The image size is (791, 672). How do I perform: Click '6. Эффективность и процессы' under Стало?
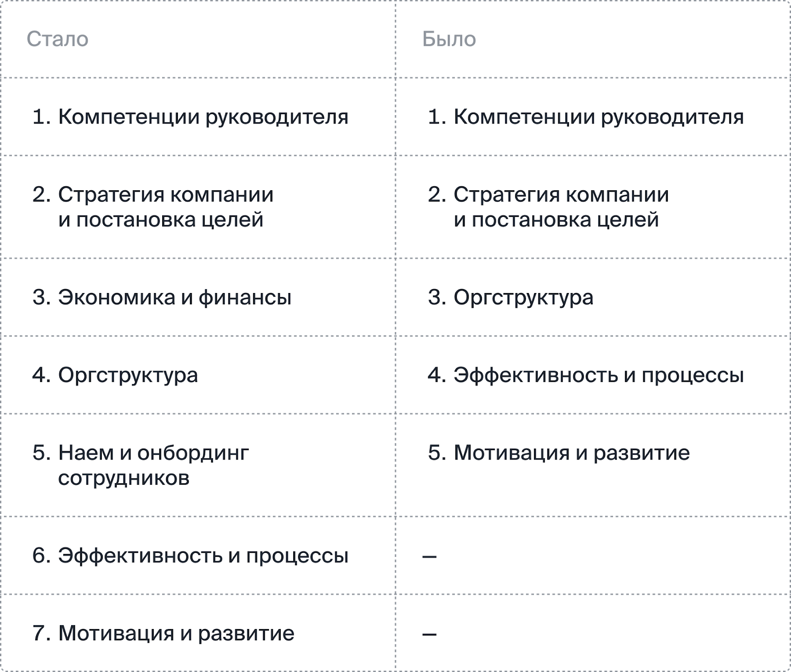pyautogui.click(x=190, y=556)
